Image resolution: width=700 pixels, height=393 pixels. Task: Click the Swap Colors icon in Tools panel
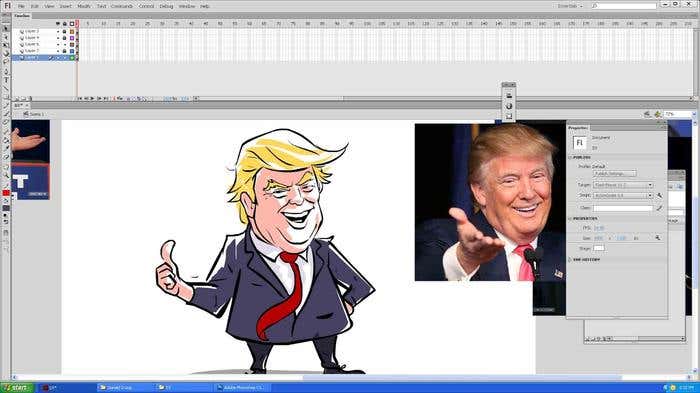click(x=6, y=222)
